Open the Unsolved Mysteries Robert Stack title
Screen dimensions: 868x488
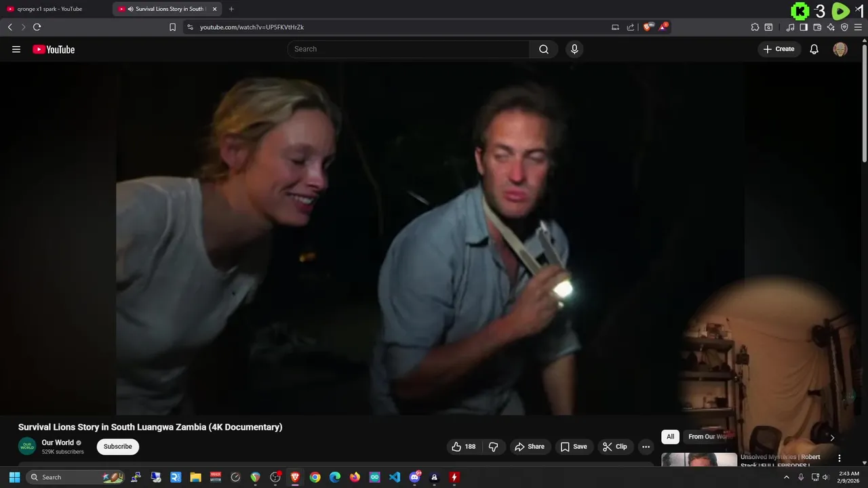[780, 460]
